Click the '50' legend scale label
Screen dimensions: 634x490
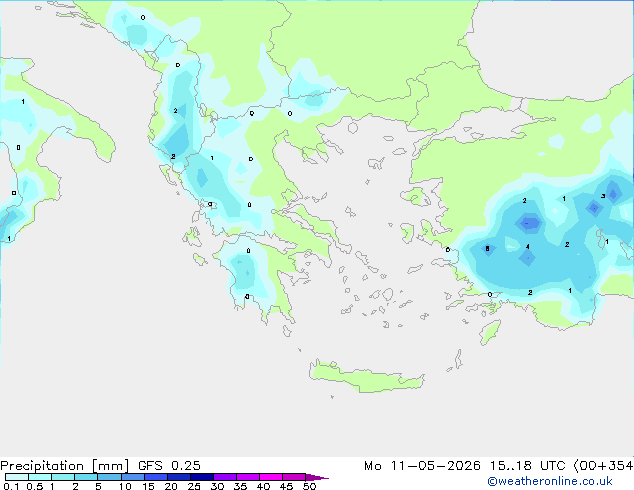(309, 486)
